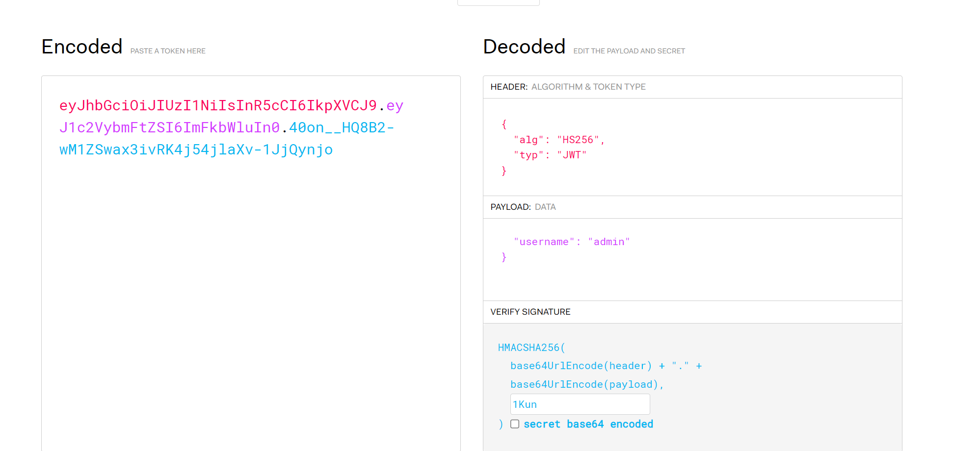This screenshot has height=451, width=980.
Task: Click inside the encoded token text area
Action: (x=251, y=264)
